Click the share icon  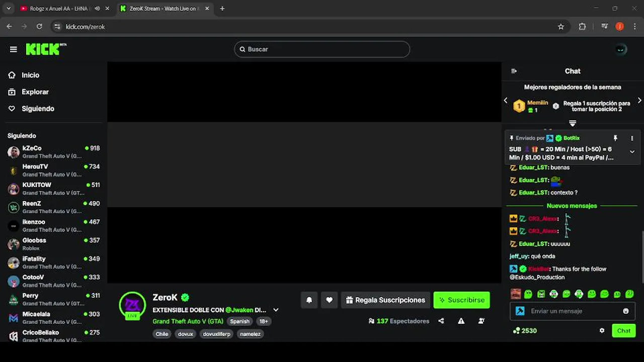tap(441, 321)
